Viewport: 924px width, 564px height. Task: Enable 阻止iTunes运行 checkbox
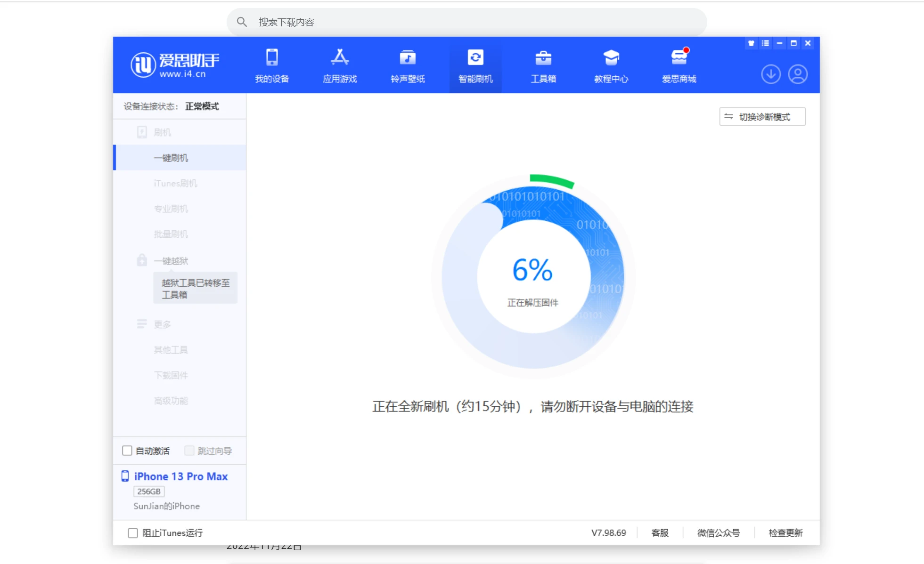pyautogui.click(x=133, y=533)
